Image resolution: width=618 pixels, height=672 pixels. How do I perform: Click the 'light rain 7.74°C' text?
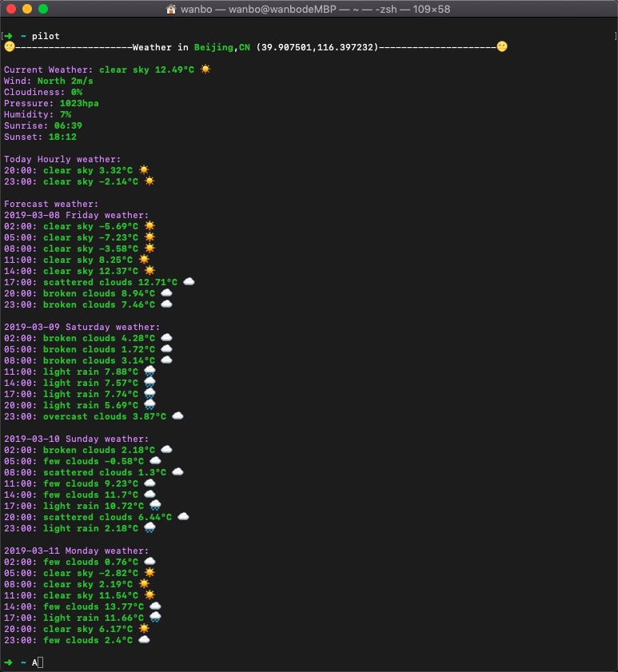90,394
